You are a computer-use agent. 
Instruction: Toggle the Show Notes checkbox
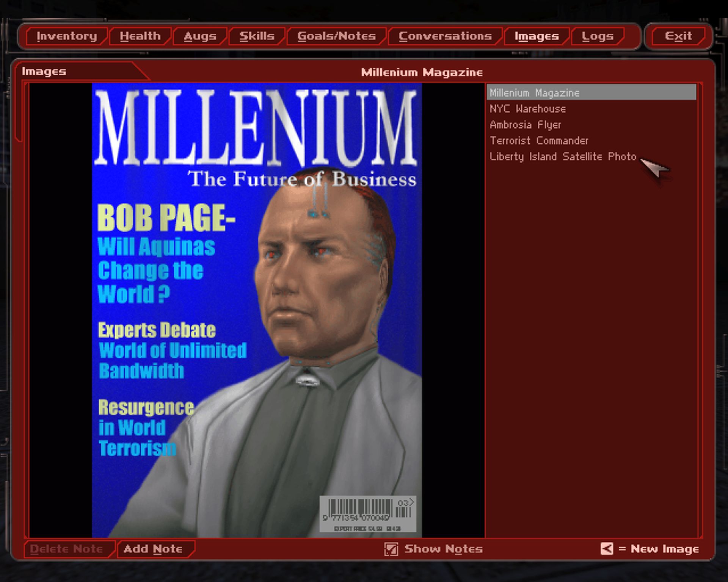pos(391,549)
